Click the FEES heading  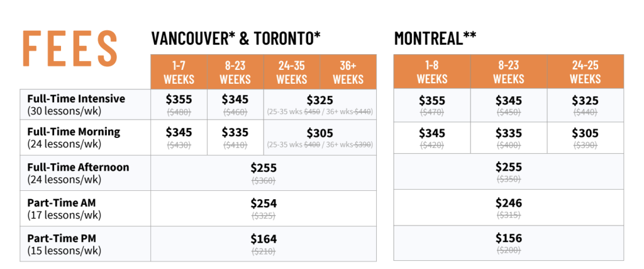[x=70, y=49]
